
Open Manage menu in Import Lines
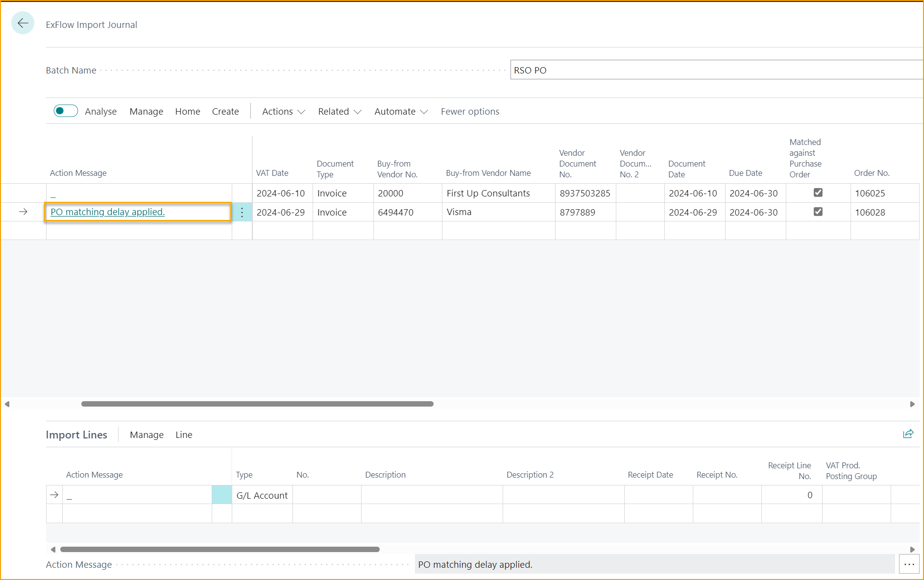[146, 435]
